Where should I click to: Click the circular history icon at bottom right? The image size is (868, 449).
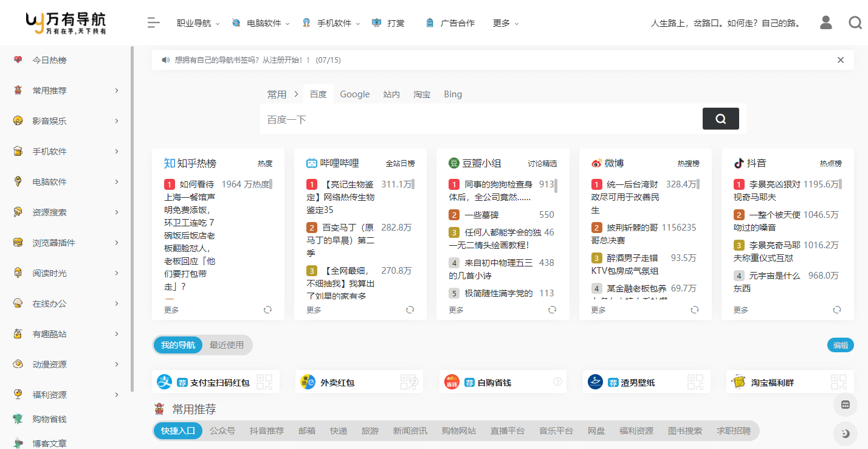coord(845,433)
